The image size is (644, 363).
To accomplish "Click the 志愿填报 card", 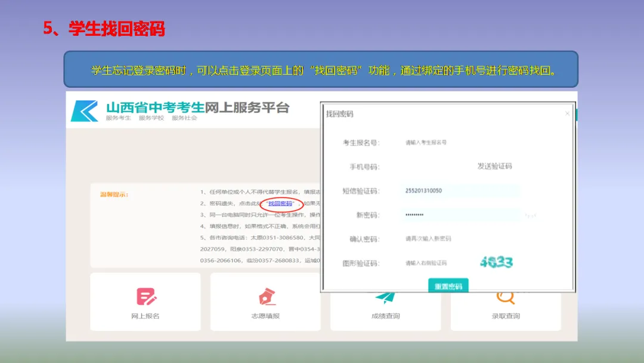I will (266, 302).
